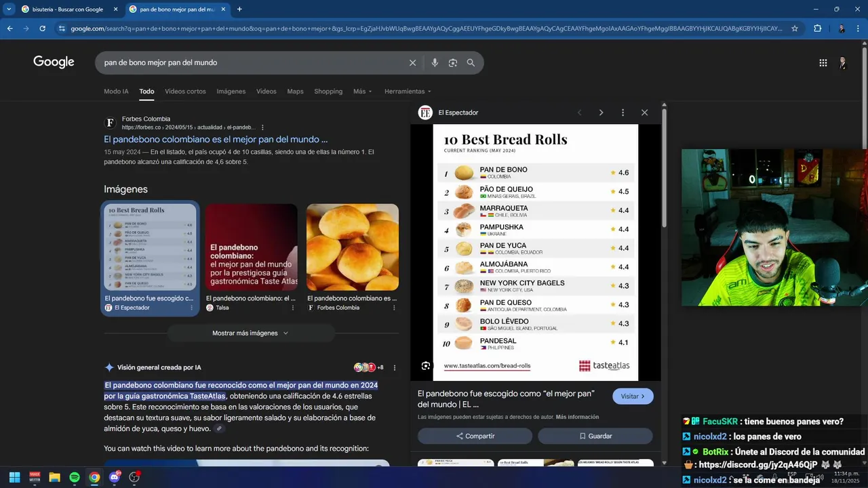Close the image preview panel
This screenshot has height=488, width=868.
[x=644, y=113]
